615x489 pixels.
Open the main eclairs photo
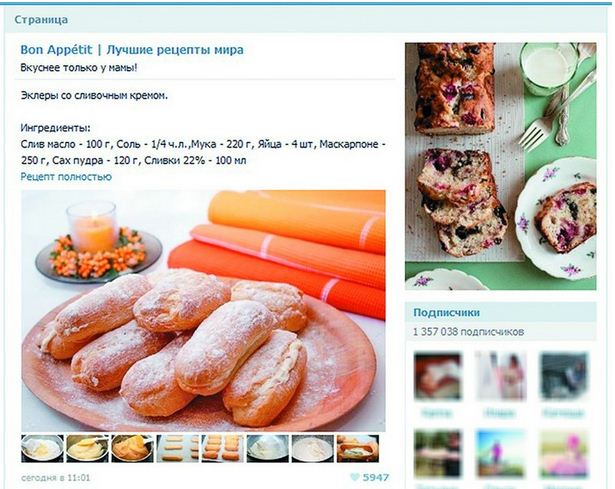203,311
